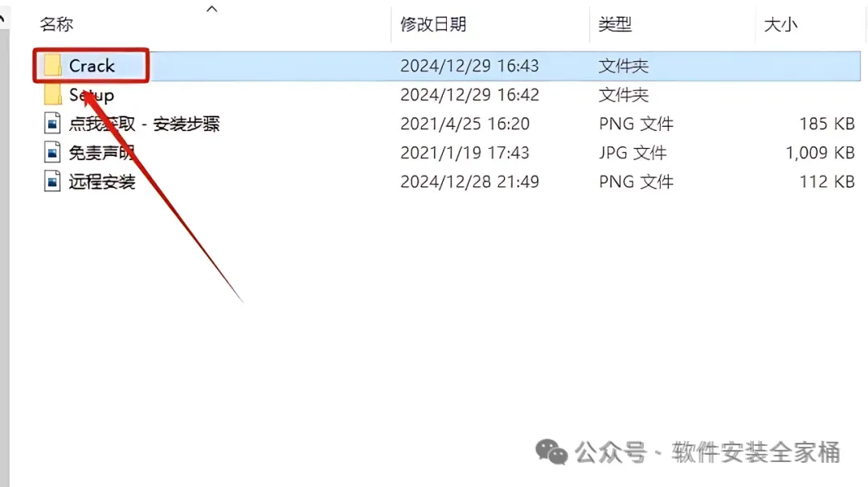Sort by 大小 column header

(x=780, y=24)
